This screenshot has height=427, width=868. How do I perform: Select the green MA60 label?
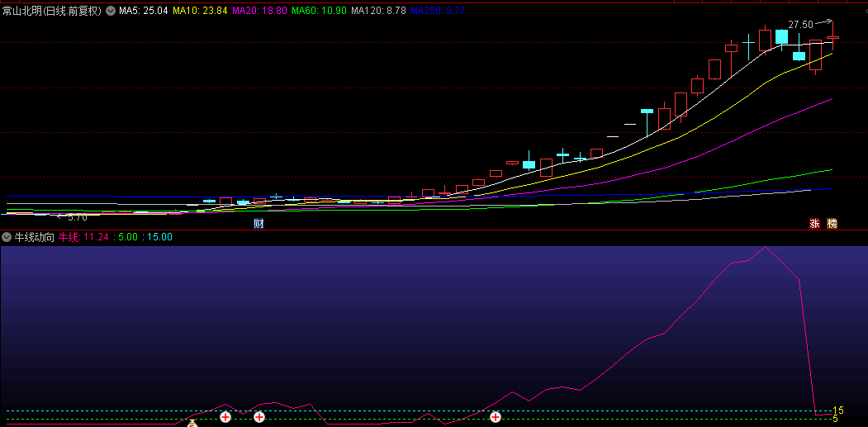pos(319,12)
